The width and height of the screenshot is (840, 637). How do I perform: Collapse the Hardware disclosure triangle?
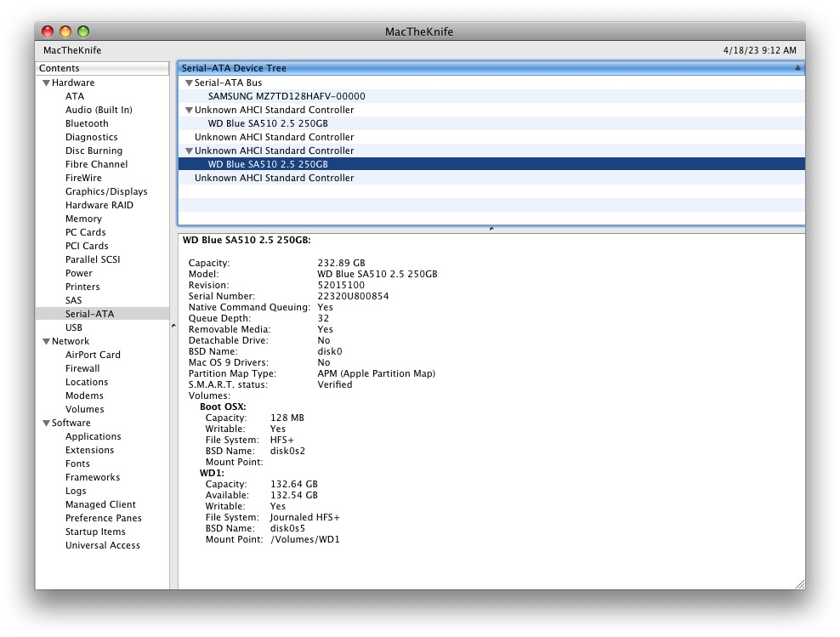46,83
